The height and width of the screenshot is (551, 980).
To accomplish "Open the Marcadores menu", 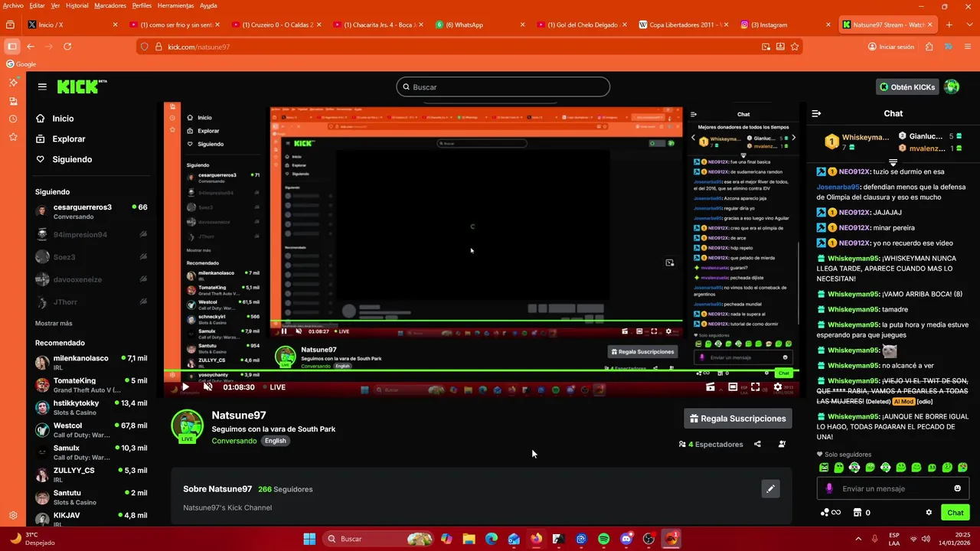I will click(x=110, y=5).
